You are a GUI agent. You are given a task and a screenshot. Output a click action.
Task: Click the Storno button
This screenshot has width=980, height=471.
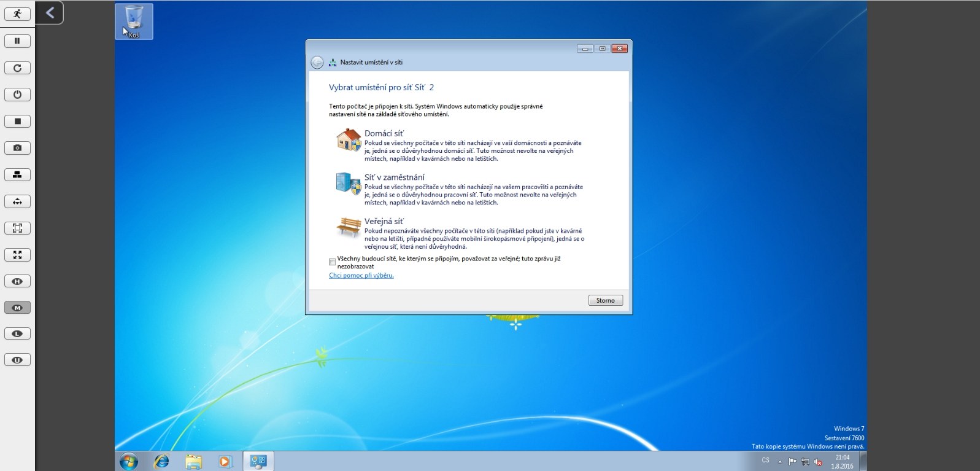[x=606, y=300]
